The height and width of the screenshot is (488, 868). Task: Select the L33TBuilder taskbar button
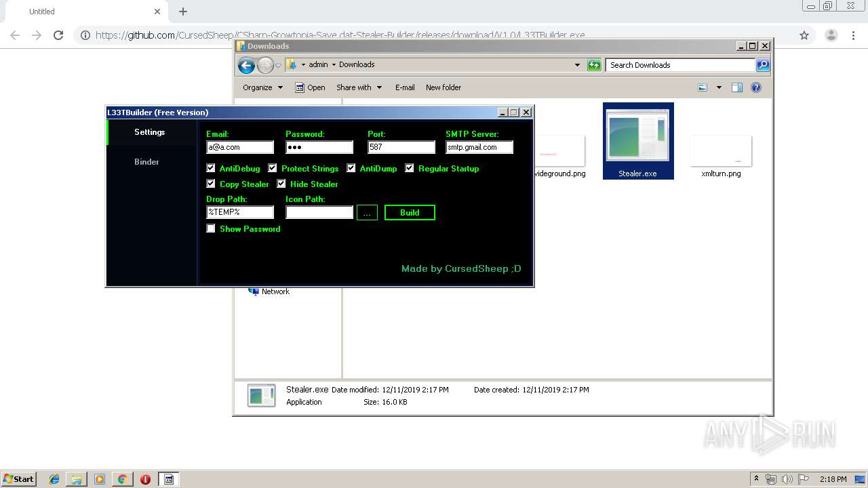point(169,479)
